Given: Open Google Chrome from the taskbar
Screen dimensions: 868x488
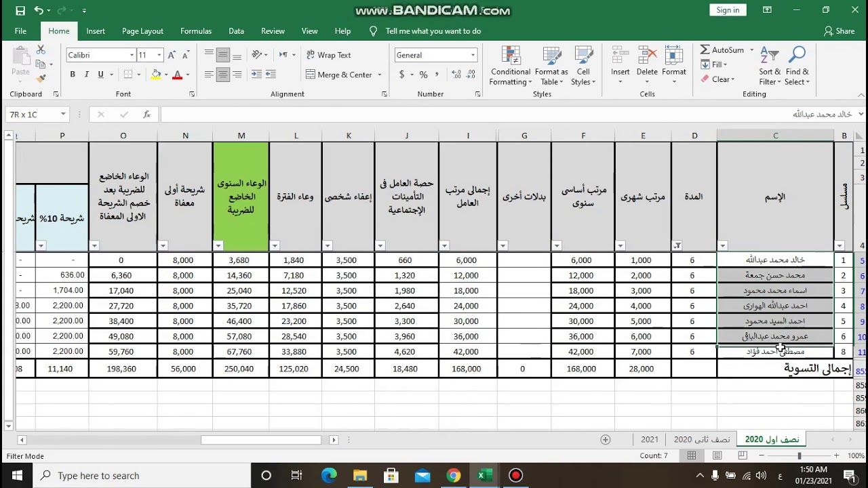Looking at the screenshot, I should 454,475.
